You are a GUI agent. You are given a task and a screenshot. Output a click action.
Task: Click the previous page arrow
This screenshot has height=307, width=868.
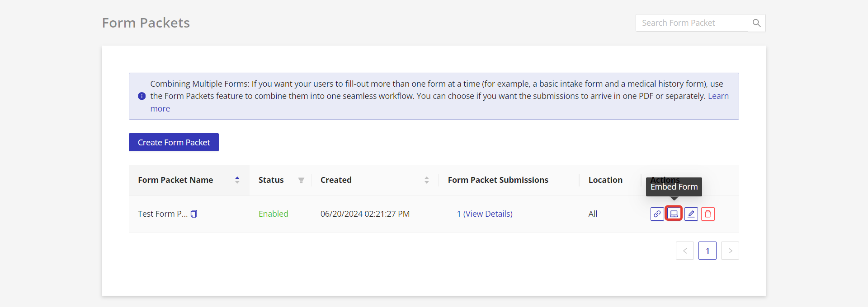685,251
